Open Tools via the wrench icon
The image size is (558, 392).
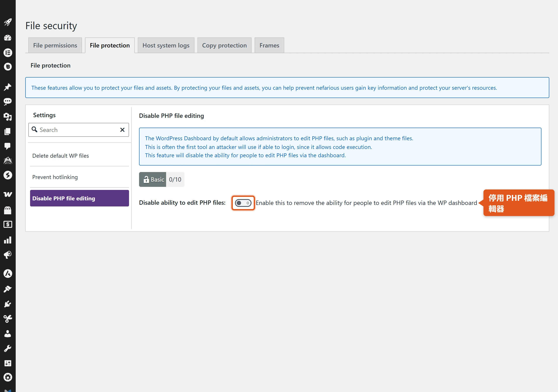click(x=8, y=348)
